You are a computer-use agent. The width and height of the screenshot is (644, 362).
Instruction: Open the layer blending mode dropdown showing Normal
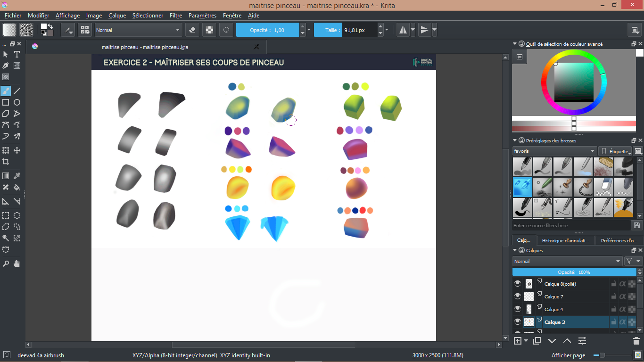566,261
